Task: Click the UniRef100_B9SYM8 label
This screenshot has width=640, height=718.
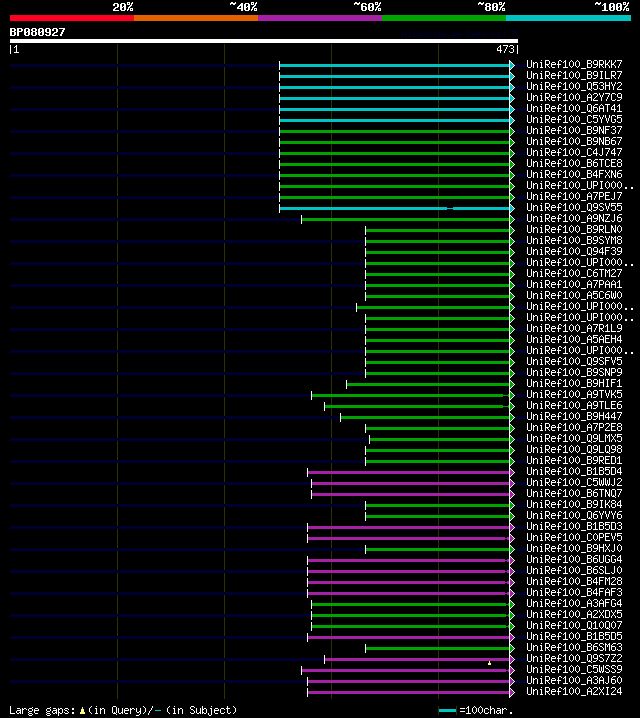Action: pos(574,240)
